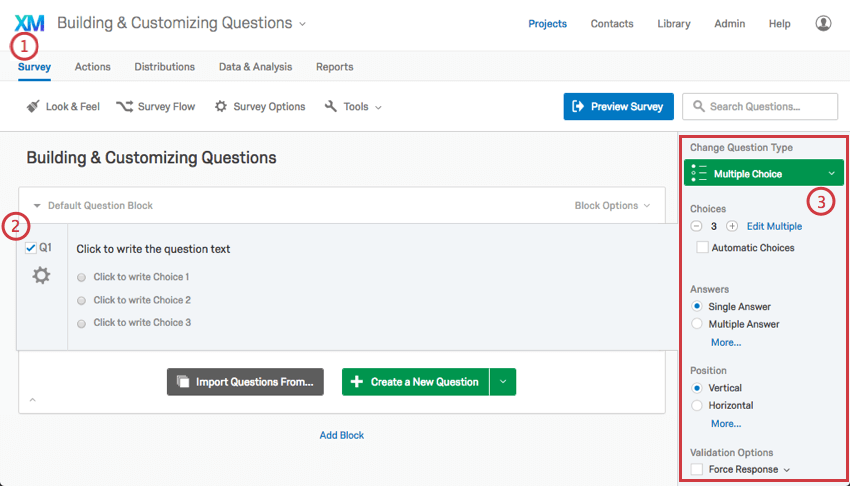This screenshot has width=850, height=486.
Task: Open the user account profile icon
Action: coord(823,23)
